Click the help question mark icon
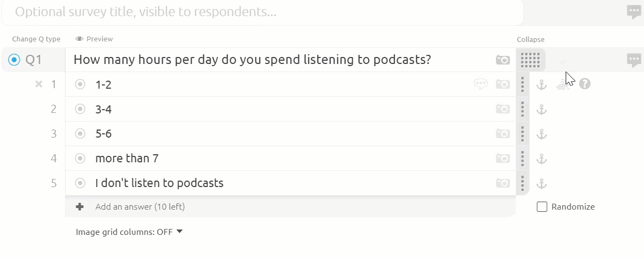 click(x=585, y=84)
